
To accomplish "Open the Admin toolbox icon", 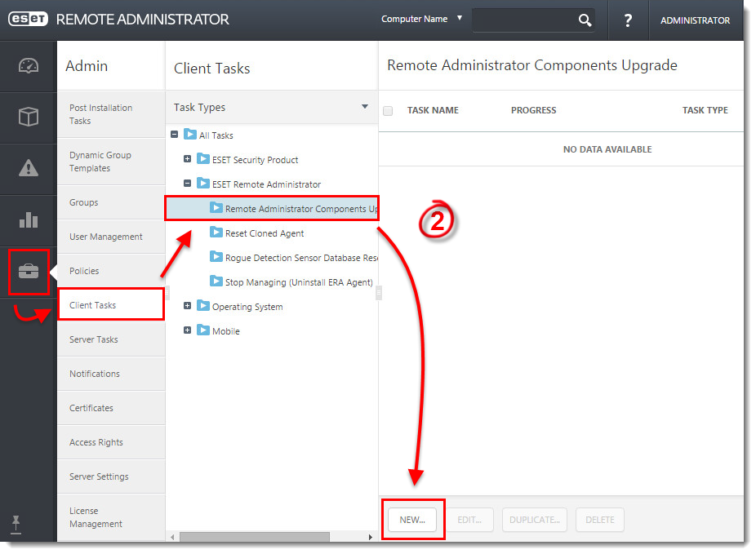I will click(29, 271).
